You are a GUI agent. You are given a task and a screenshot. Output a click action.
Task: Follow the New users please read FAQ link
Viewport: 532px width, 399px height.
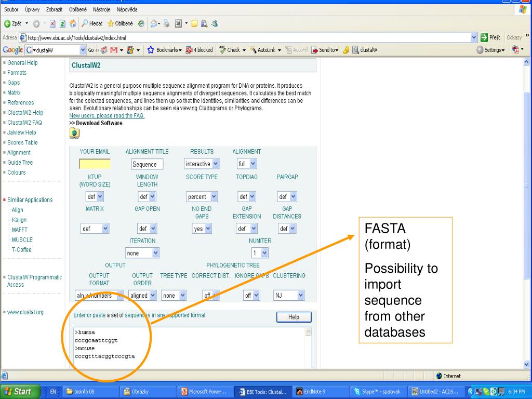pos(107,116)
